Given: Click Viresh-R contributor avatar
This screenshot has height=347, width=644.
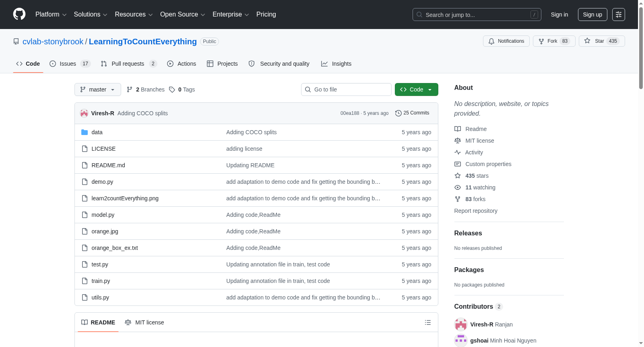Looking at the screenshot, I should pos(461,324).
